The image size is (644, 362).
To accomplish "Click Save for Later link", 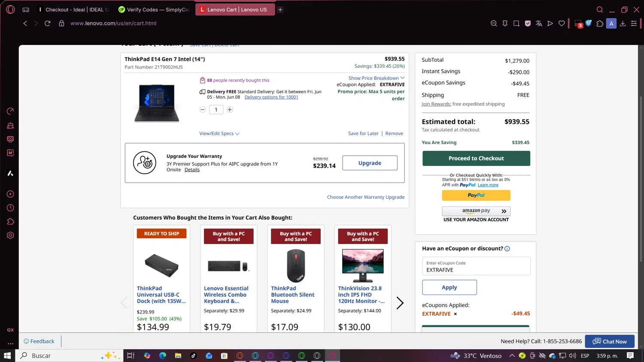I will point(363,133).
